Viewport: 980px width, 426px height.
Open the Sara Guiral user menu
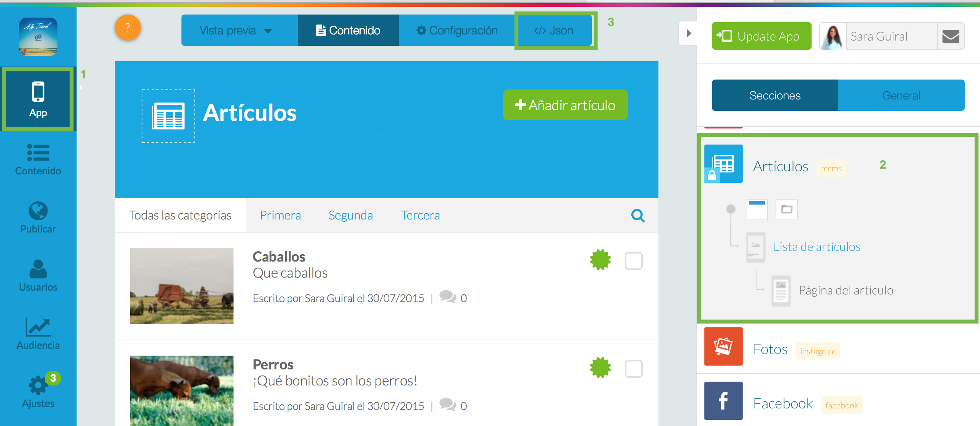tap(879, 36)
